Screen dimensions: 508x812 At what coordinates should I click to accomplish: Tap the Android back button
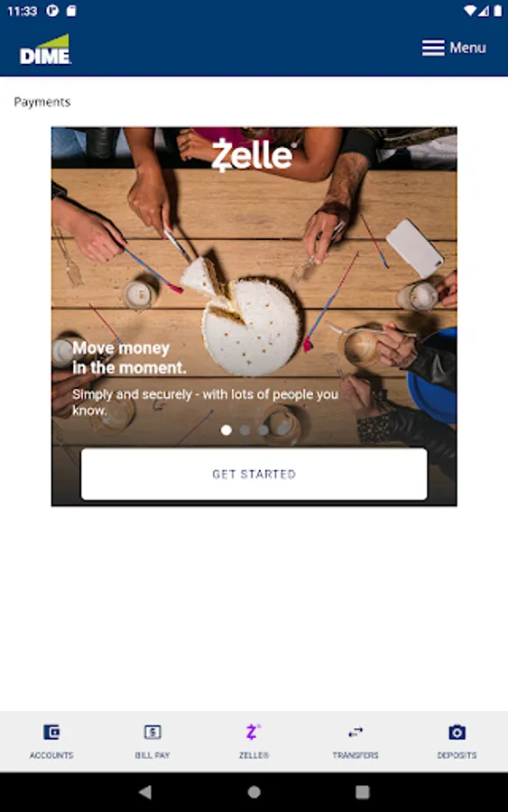[x=145, y=792]
